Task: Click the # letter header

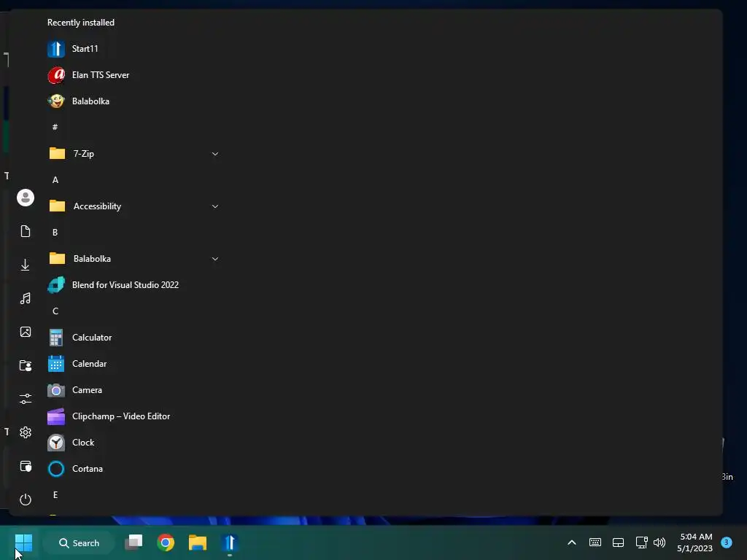Action: click(55, 127)
